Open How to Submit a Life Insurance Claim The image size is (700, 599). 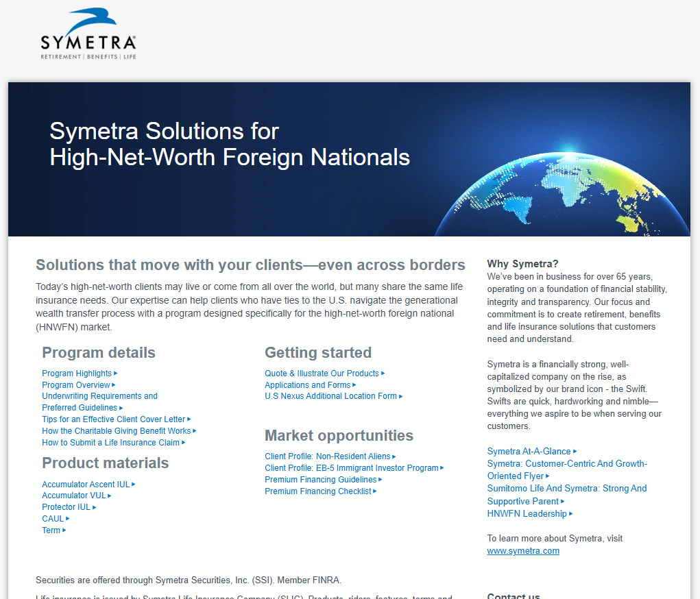[111, 443]
